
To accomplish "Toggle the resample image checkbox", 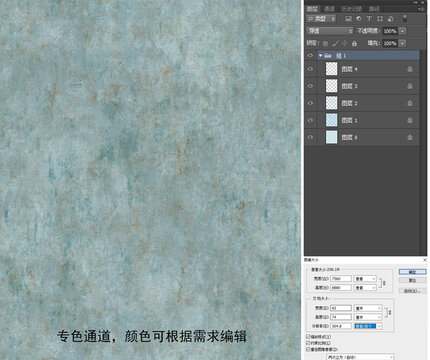I will coord(308,349).
